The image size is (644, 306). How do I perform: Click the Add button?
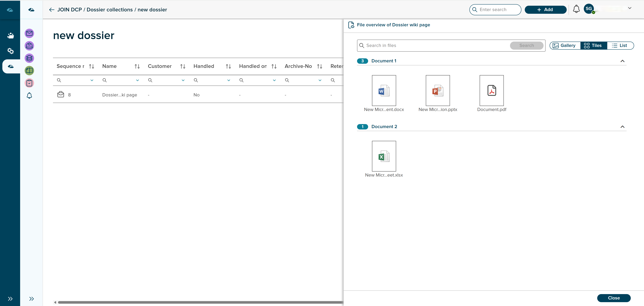pyautogui.click(x=545, y=10)
